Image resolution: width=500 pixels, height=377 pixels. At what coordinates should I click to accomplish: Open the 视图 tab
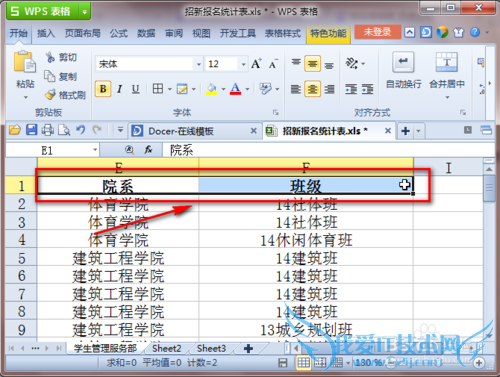[201, 33]
